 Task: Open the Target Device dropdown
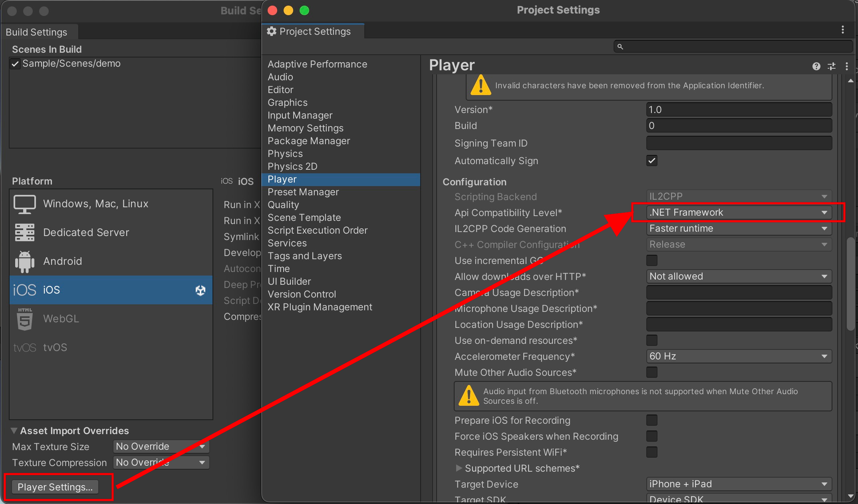[x=739, y=484]
